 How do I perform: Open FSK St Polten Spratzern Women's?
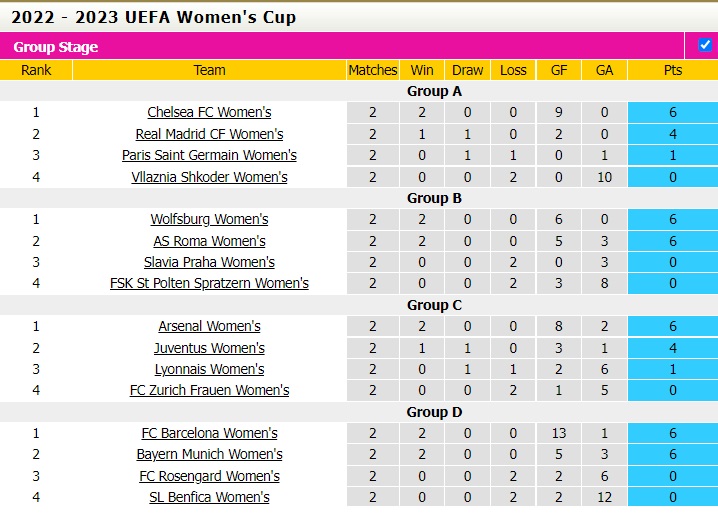[209, 283]
